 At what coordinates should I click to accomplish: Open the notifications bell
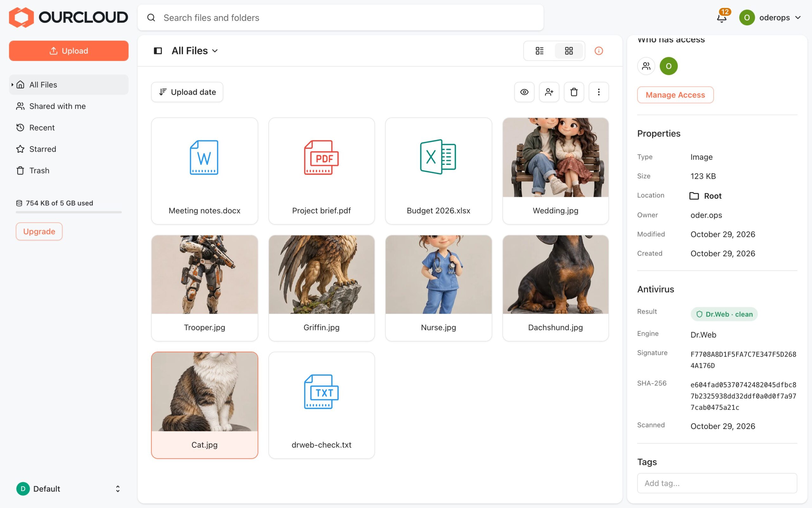[721, 17]
